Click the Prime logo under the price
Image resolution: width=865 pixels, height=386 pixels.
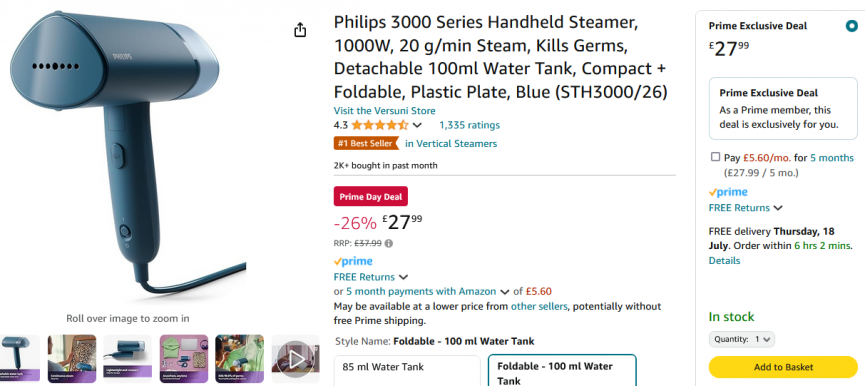click(353, 261)
